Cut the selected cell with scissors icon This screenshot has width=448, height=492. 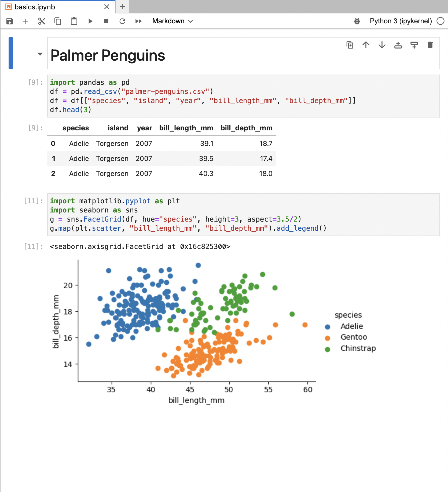coord(42,21)
